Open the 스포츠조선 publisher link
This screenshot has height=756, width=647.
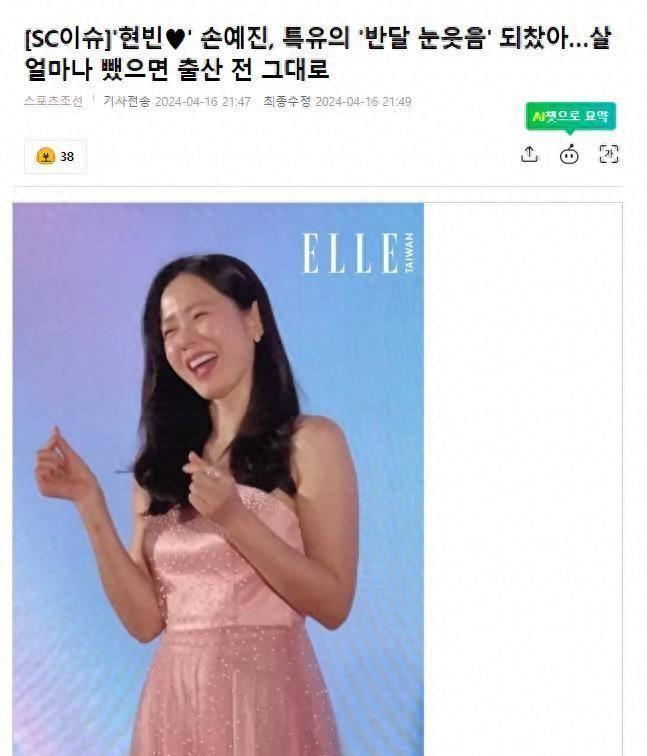point(54,101)
